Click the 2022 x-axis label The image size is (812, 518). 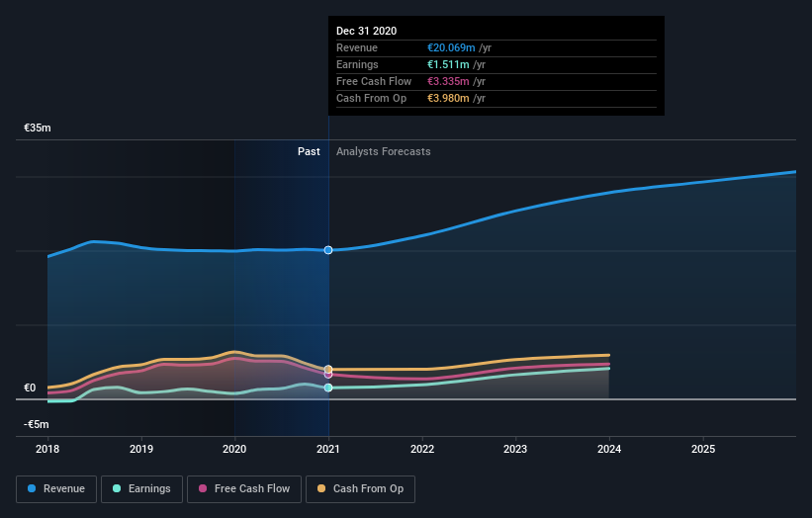tap(422, 449)
